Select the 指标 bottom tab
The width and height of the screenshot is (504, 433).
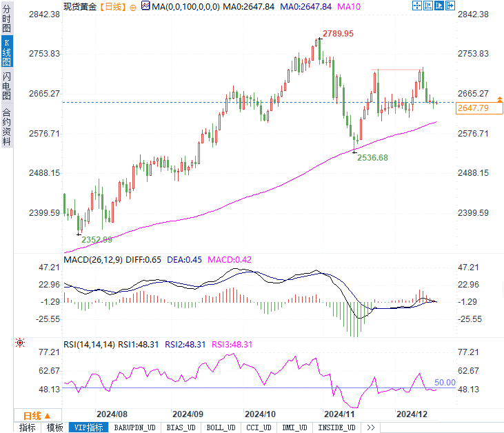click(27, 427)
